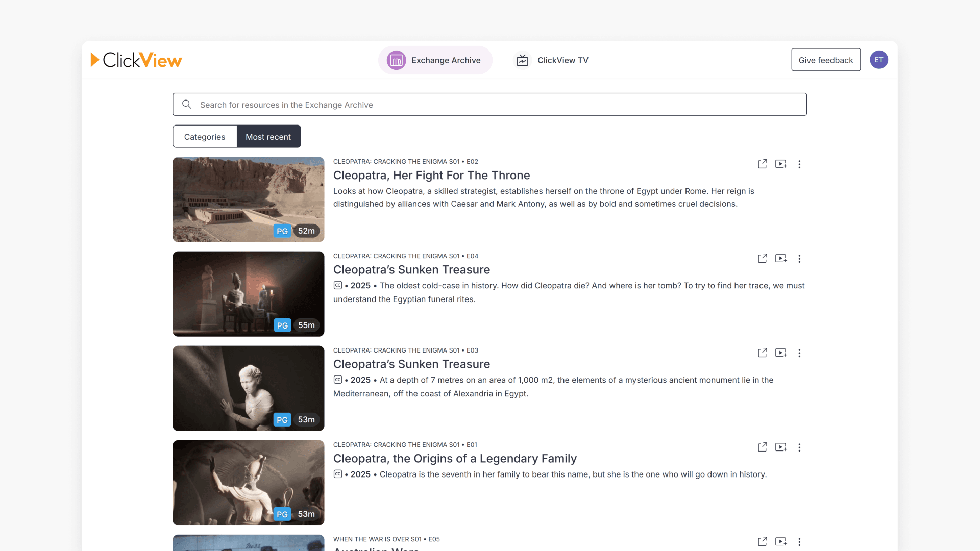Select the Categories toggle button
Image resolution: width=980 pixels, height=551 pixels.
pyautogui.click(x=205, y=137)
